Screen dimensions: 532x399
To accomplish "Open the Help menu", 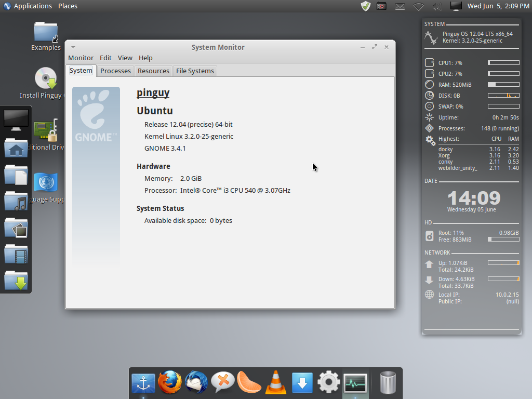I will 145,58.
